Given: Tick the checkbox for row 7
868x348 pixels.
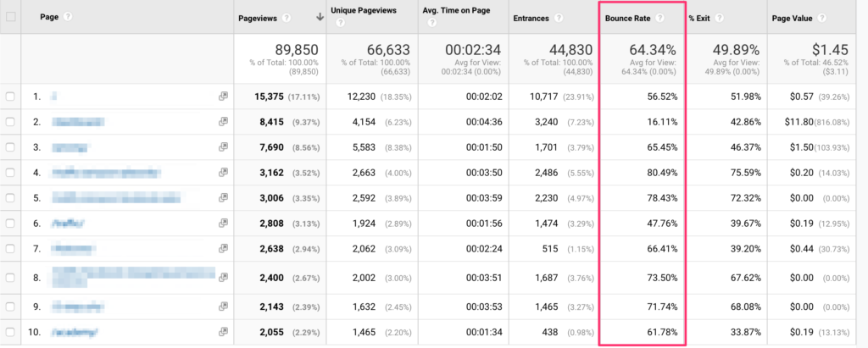Looking at the screenshot, I should (x=10, y=248).
